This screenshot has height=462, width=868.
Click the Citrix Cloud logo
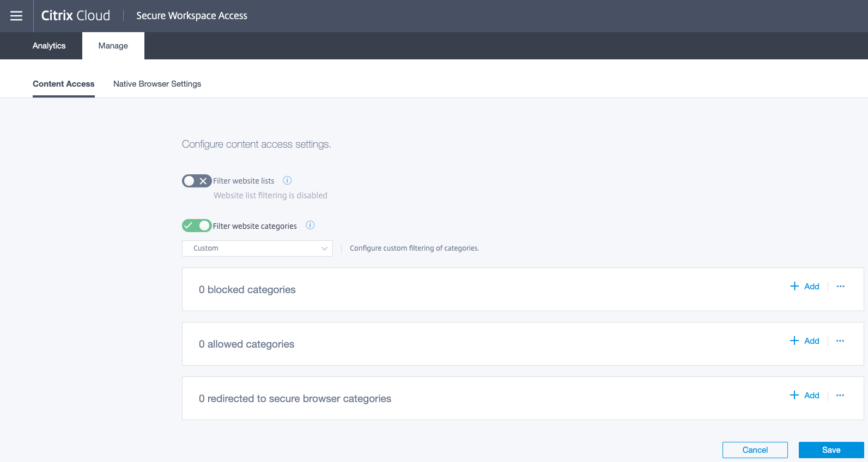76,16
